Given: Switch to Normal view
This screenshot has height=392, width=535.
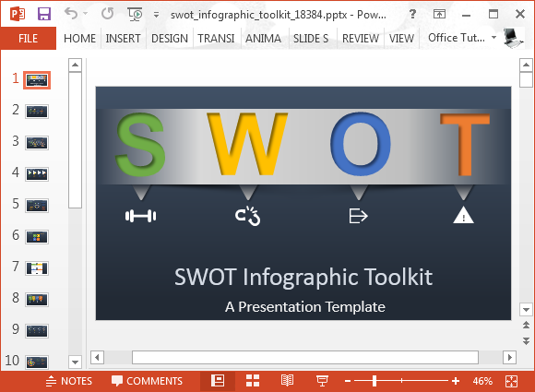Looking at the screenshot, I should click(218, 381).
